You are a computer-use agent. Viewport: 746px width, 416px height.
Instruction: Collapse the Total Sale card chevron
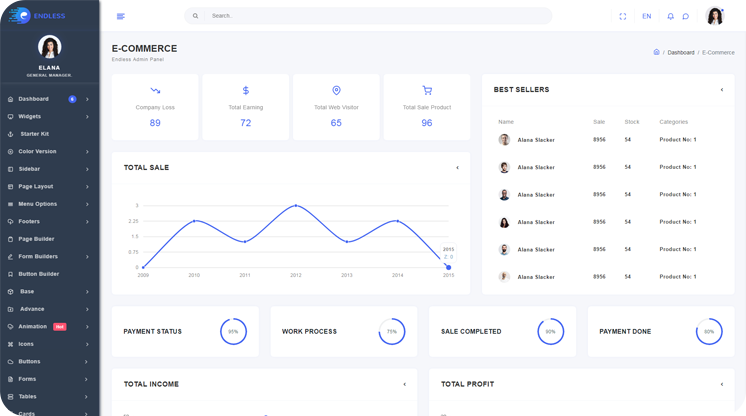pos(457,168)
